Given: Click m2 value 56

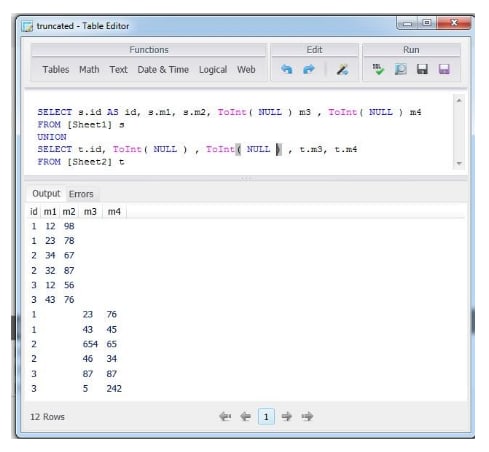Looking at the screenshot, I should point(69,285).
